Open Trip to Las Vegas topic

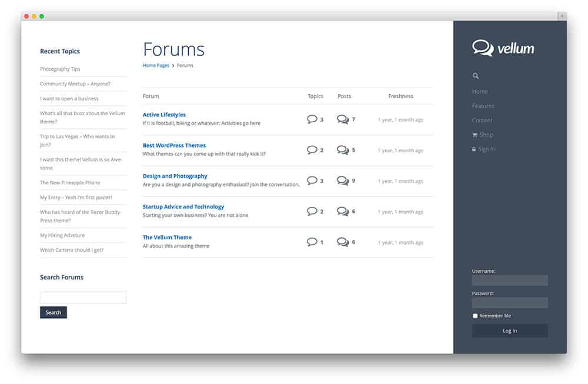coord(77,141)
